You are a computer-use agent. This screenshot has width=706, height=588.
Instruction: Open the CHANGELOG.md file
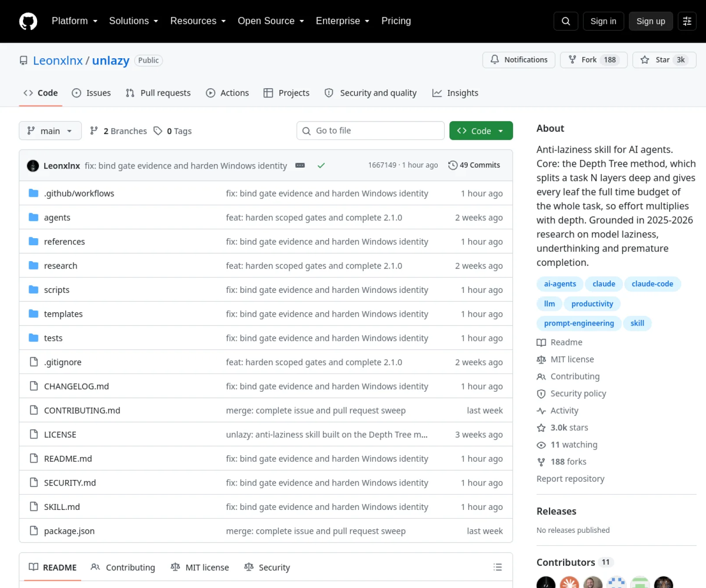(x=76, y=386)
